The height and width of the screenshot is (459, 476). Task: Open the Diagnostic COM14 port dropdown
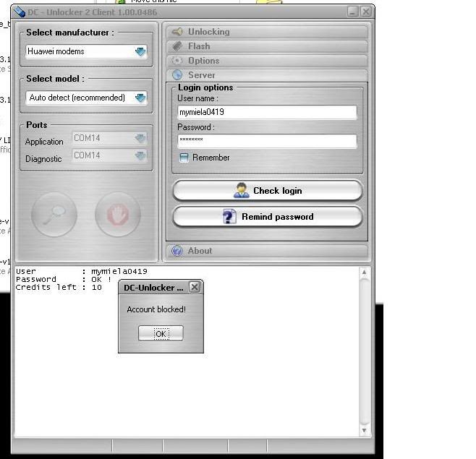tap(140, 155)
